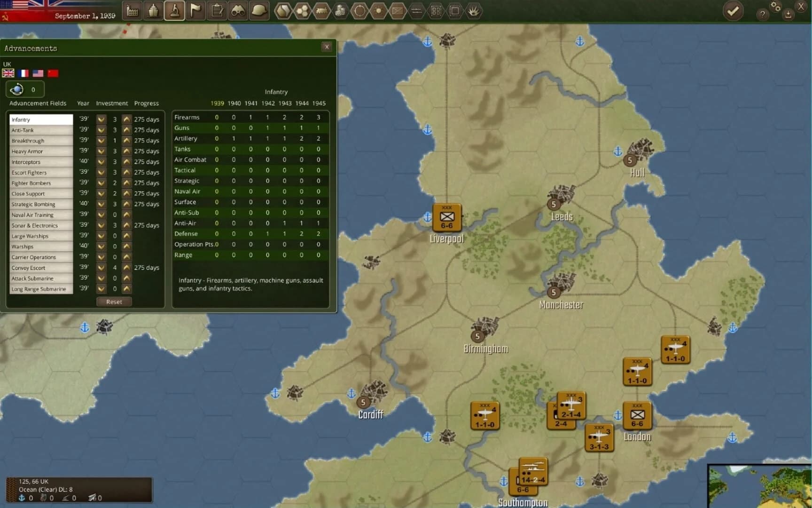
Task: Switch to the France flag in Advancements
Action: coord(23,73)
